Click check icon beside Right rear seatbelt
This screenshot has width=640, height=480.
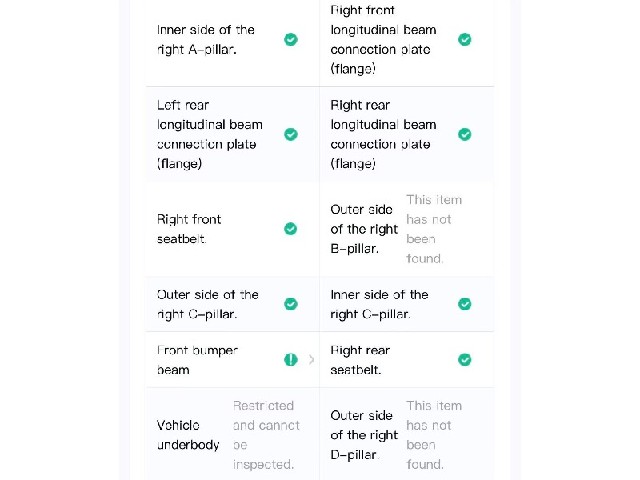click(464, 360)
